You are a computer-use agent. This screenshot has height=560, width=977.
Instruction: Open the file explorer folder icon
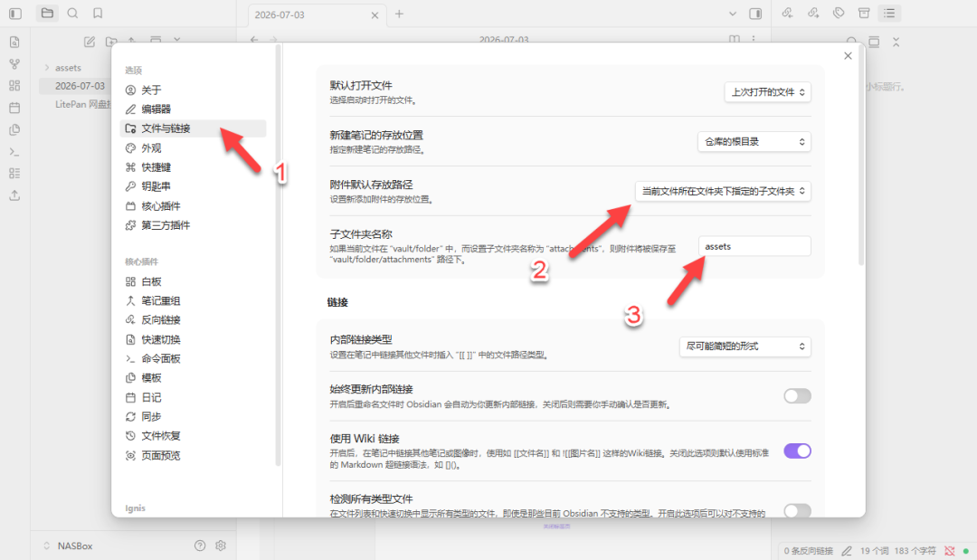coord(47,13)
